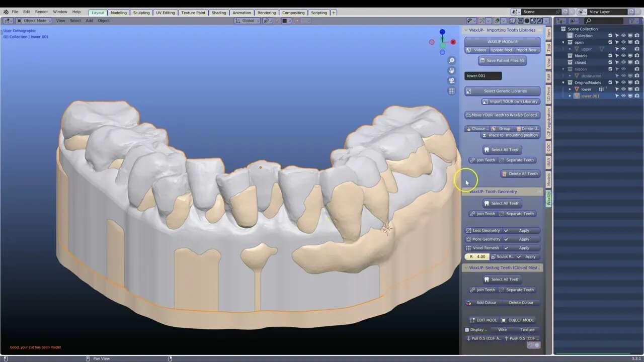Screen dimensions: 644x362
Task: Click the Outliner filter funnel icon
Action: pyautogui.click(x=633, y=21)
